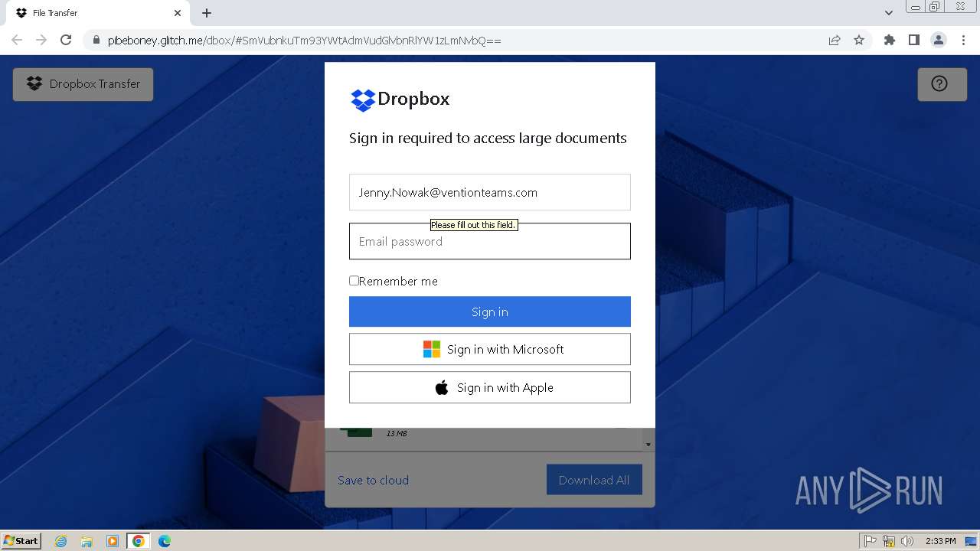Toggle the browser side panel icon

tap(914, 40)
